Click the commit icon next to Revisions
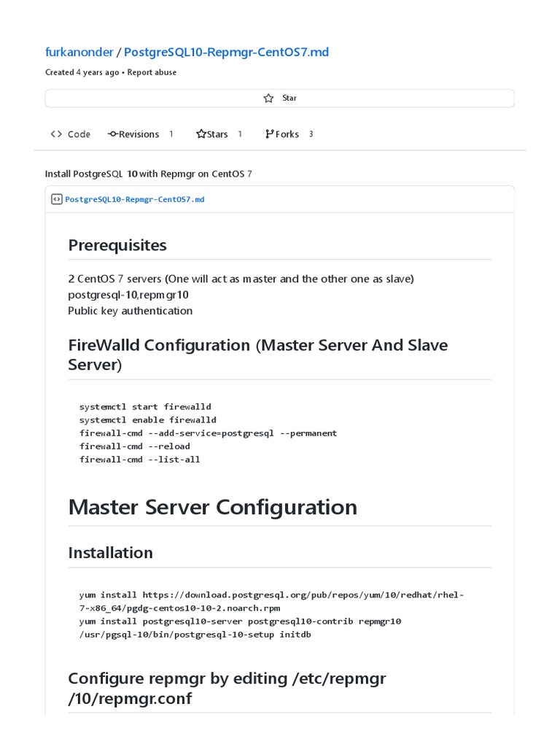Image resolution: width=560 pixels, height=747 pixels. point(113,134)
